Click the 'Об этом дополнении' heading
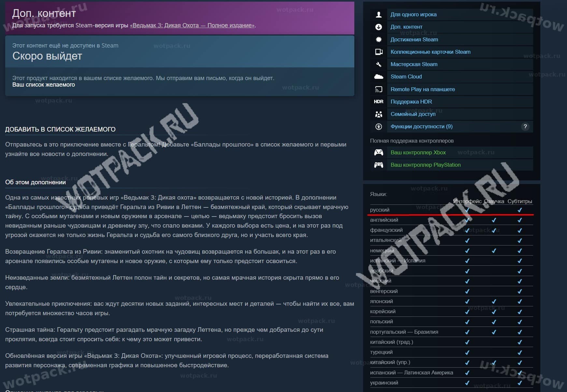 point(35,182)
